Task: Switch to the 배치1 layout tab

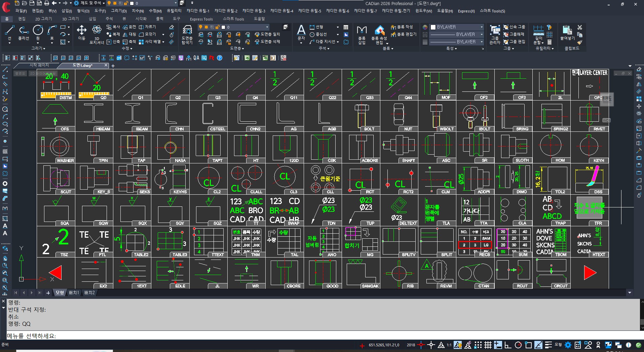Action: pos(74,293)
